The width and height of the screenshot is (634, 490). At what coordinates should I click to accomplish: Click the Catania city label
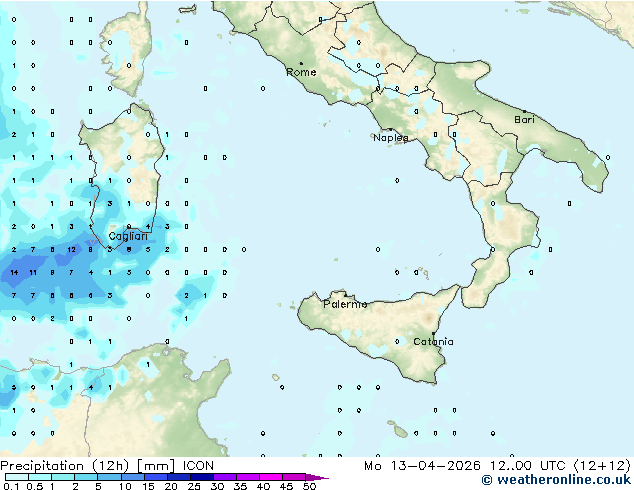click(433, 342)
